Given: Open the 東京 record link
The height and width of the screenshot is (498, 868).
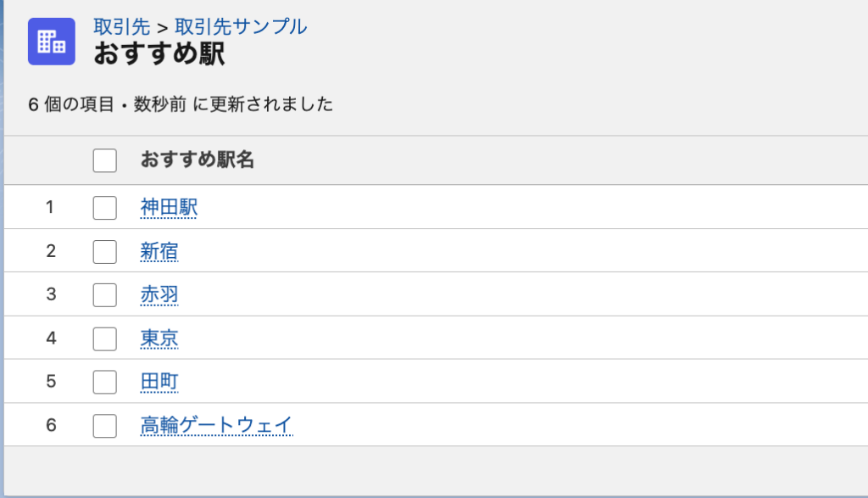Looking at the screenshot, I should tap(159, 339).
